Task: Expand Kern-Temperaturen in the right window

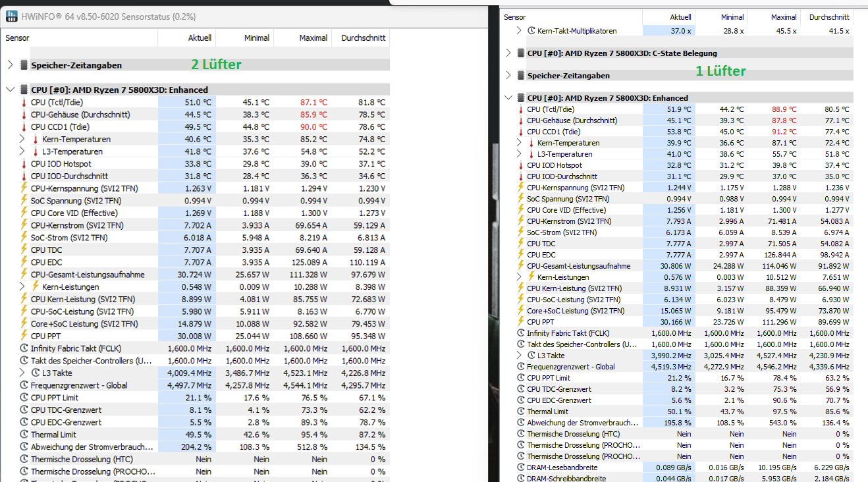Action: (520, 143)
